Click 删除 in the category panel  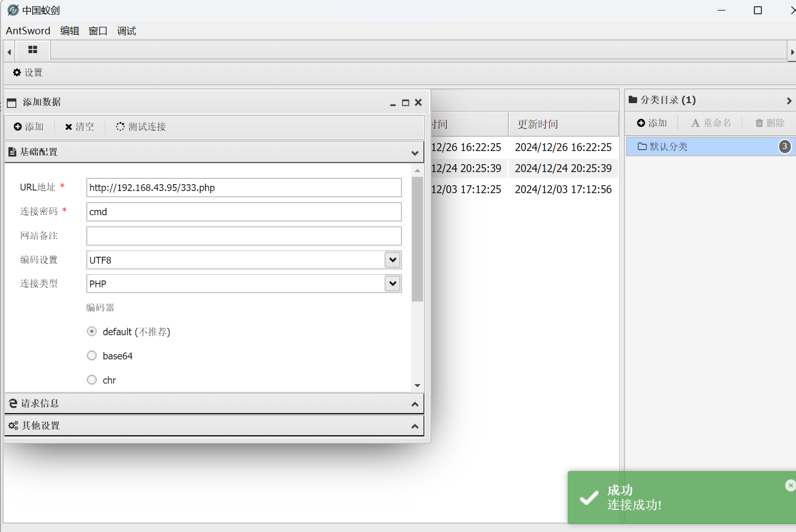tap(770, 123)
